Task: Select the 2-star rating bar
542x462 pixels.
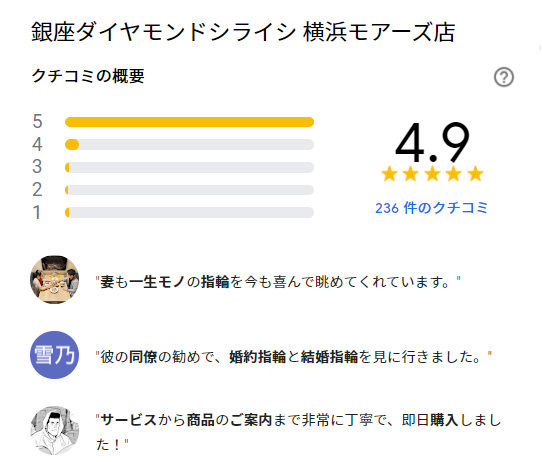Action: (189, 190)
